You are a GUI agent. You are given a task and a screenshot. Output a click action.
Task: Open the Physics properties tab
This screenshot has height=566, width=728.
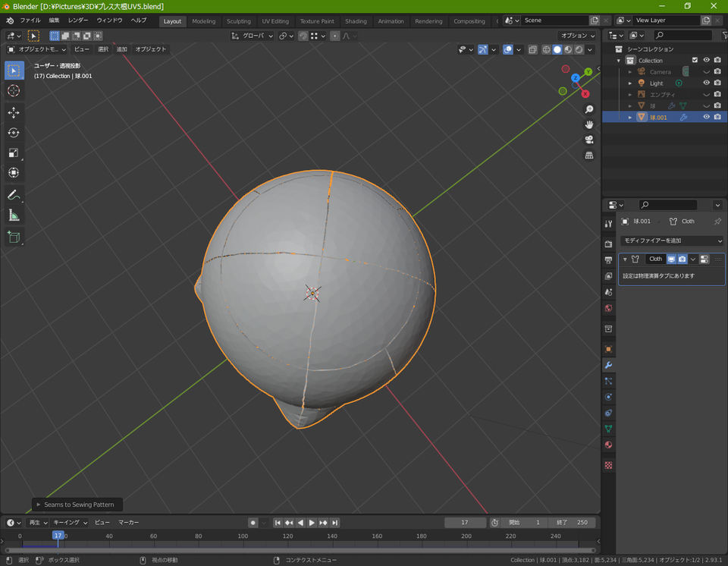(x=608, y=397)
